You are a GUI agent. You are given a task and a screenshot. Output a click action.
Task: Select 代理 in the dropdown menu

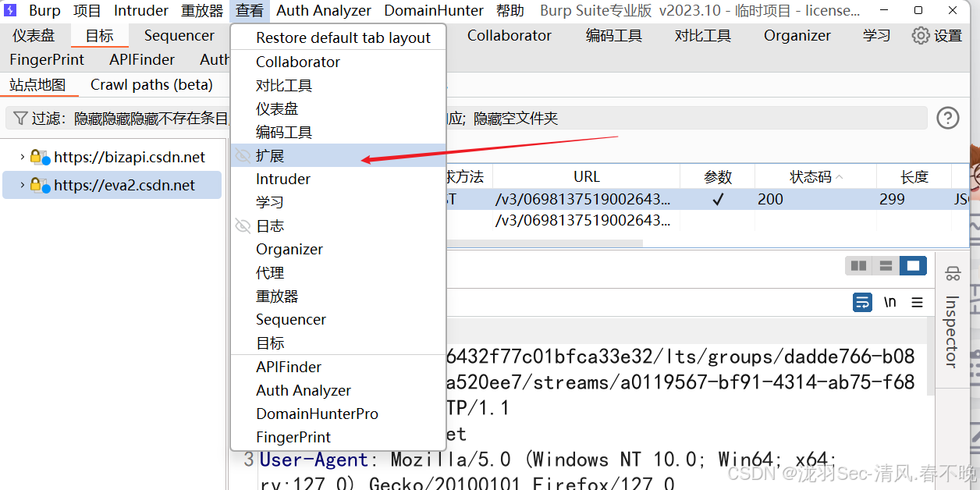pyautogui.click(x=339, y=272)
